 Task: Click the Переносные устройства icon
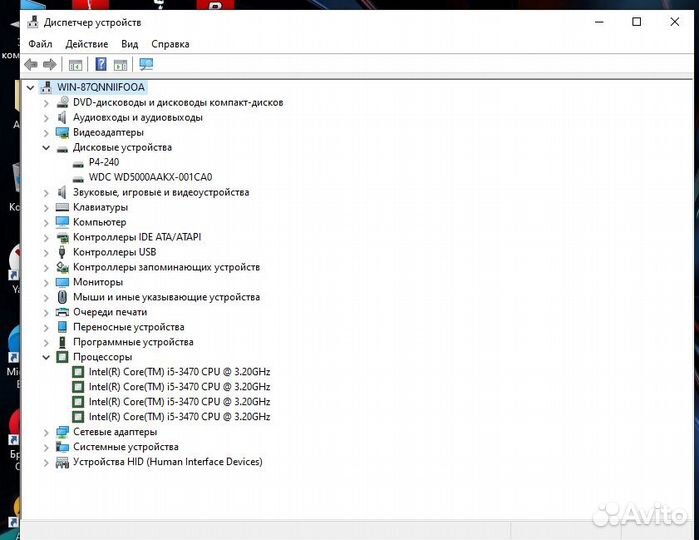coord(62,327)
